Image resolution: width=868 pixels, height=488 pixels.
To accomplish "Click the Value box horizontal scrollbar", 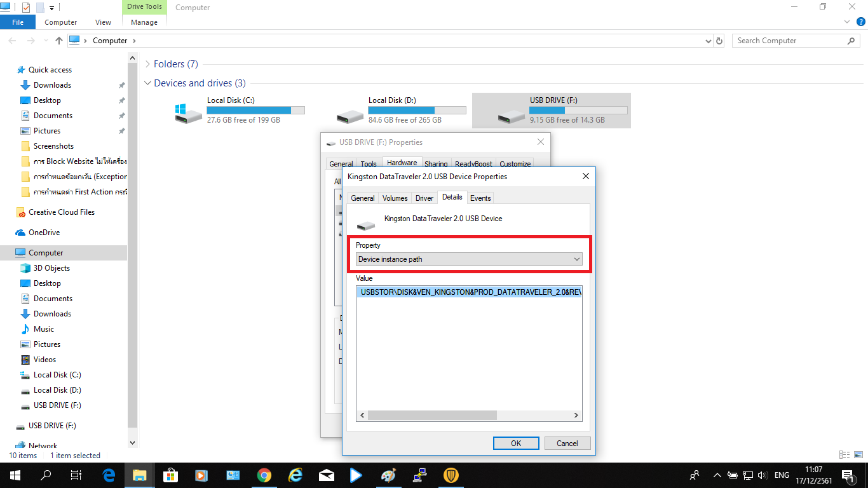I will (432, 416).
